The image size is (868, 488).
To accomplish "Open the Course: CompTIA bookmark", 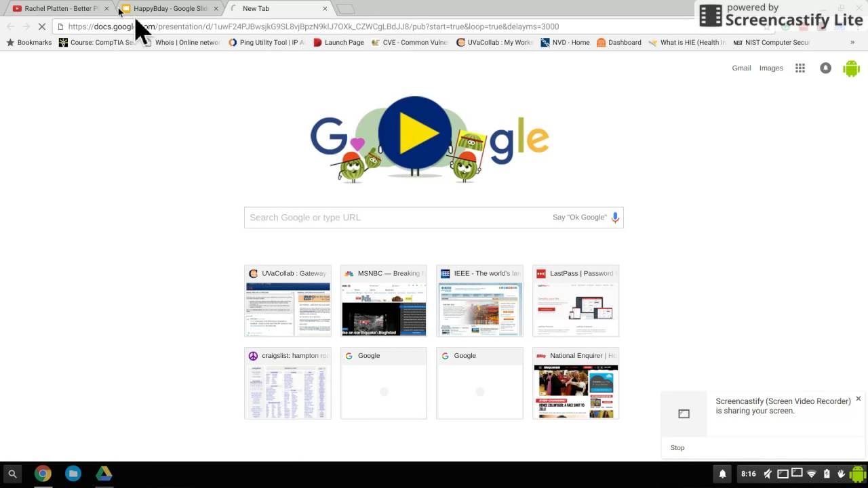I will pos(98,42).
